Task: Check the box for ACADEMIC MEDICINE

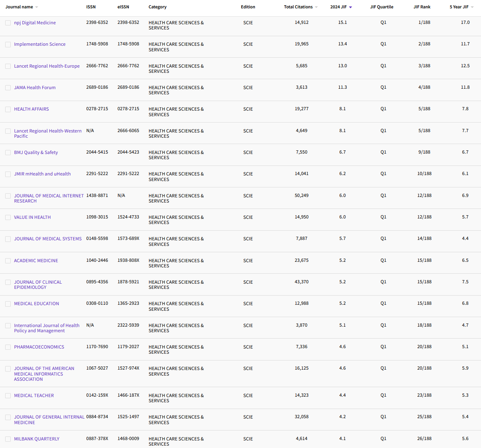Action: 8,261
